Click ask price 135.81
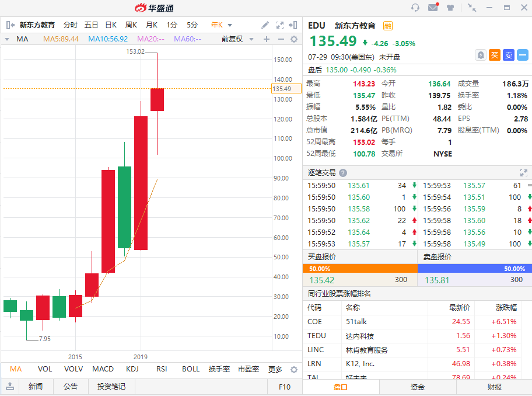532x396 pixels. tap(437, 280)
